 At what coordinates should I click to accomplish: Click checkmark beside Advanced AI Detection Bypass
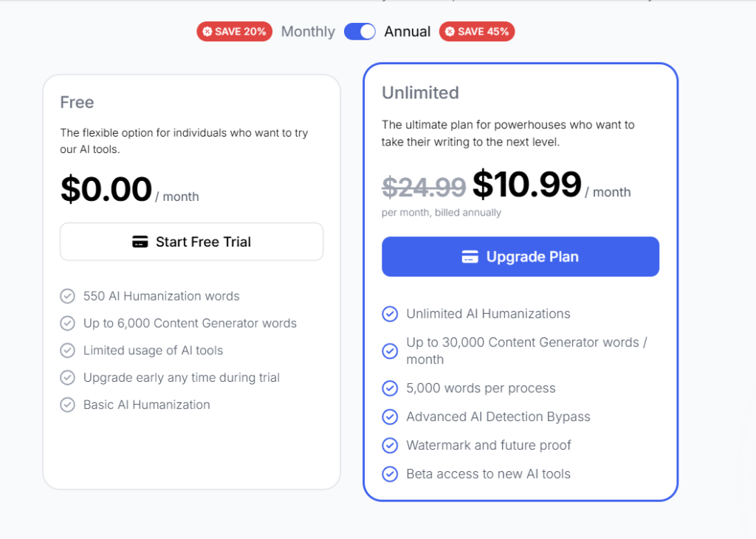coord(390,417)
